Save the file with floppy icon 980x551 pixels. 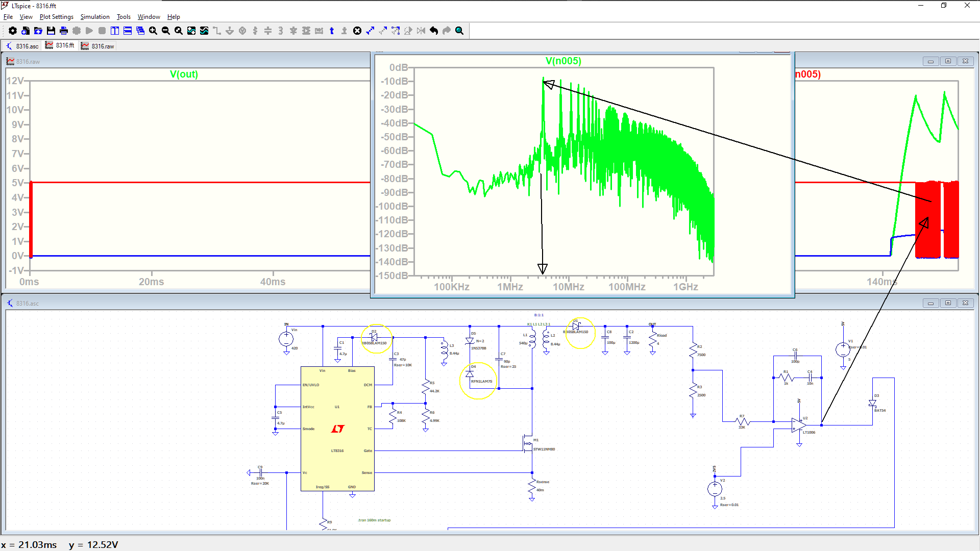point(51,31)
